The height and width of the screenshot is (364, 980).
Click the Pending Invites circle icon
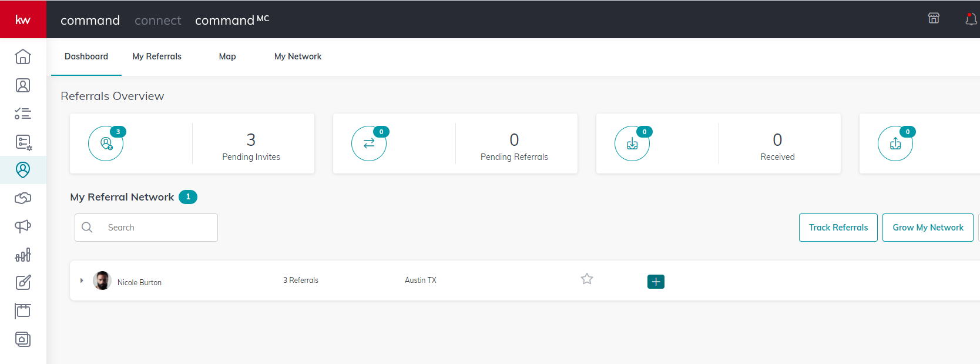click(x=106, y=143)
